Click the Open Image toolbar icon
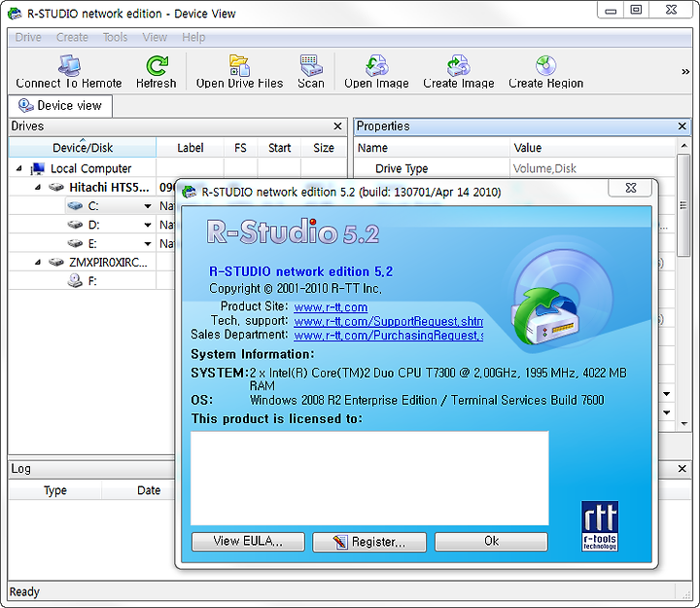The height and width of the screenshot is (608, 700). pyautogui.click(x=377, y=66)
